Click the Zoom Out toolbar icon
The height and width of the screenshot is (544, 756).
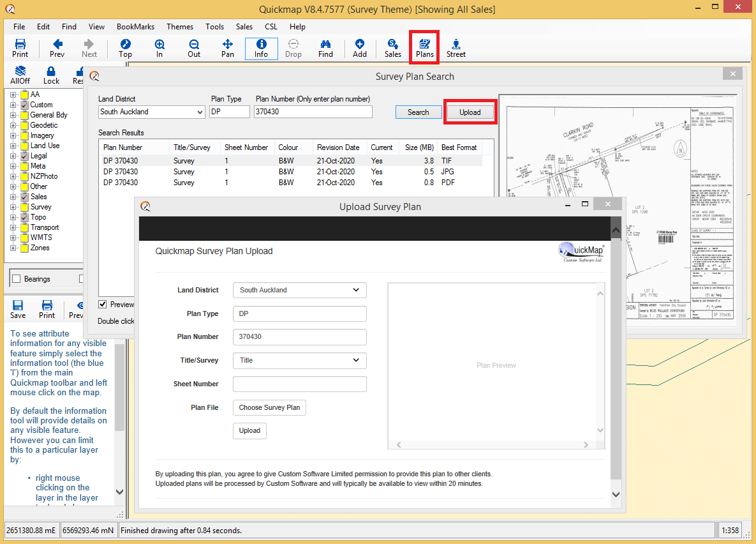(x=194, y=48)
